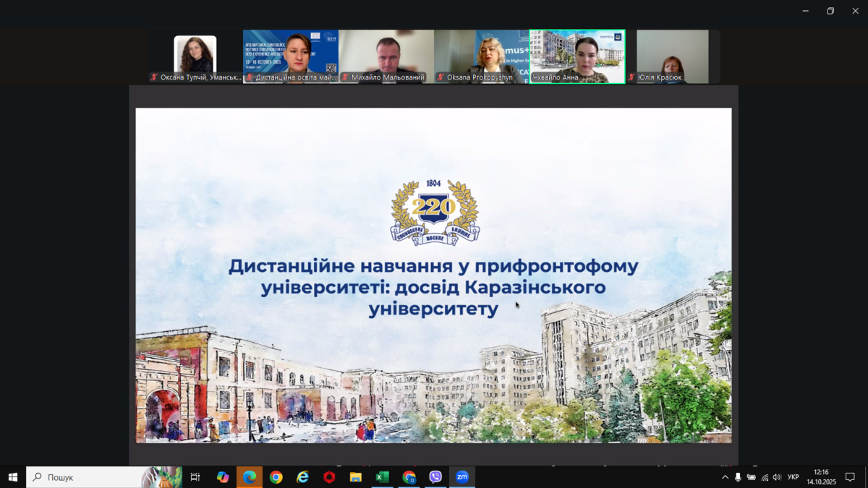Image resolution: width=868 pixels, height=488 pixels.
Task: Open Internet Explorer from the taskbar
Action: click(302, 477)
